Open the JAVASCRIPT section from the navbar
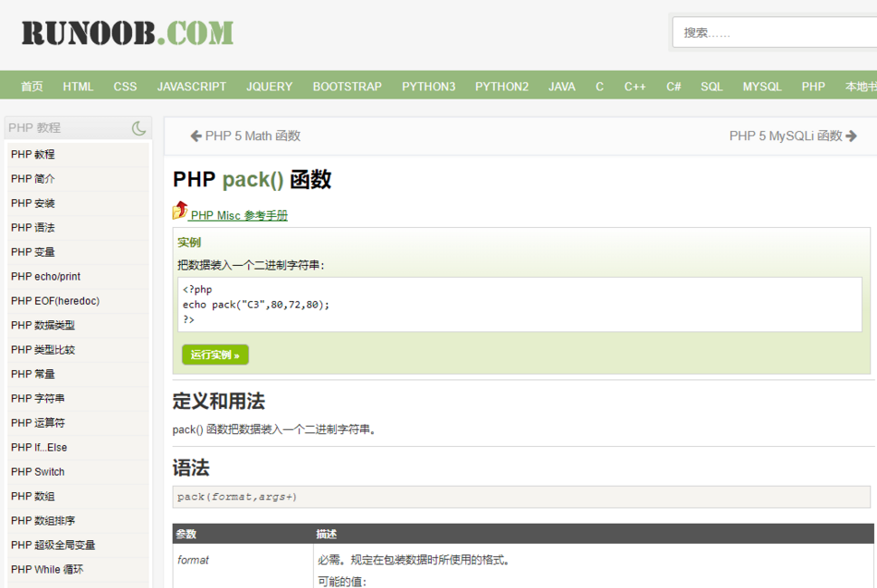Image resolution: width=877 pixels, height=588 pixels. point(191,86)
